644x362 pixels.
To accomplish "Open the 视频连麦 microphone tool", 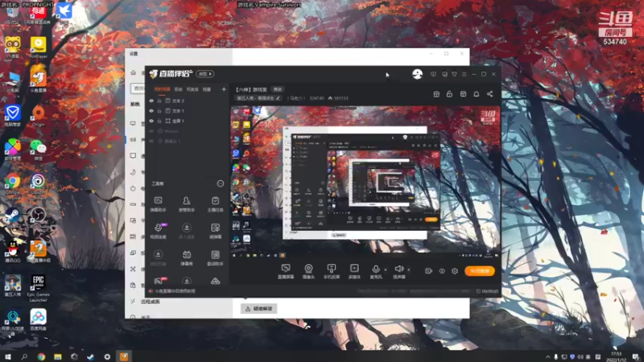I will click(x=158, y=231).
